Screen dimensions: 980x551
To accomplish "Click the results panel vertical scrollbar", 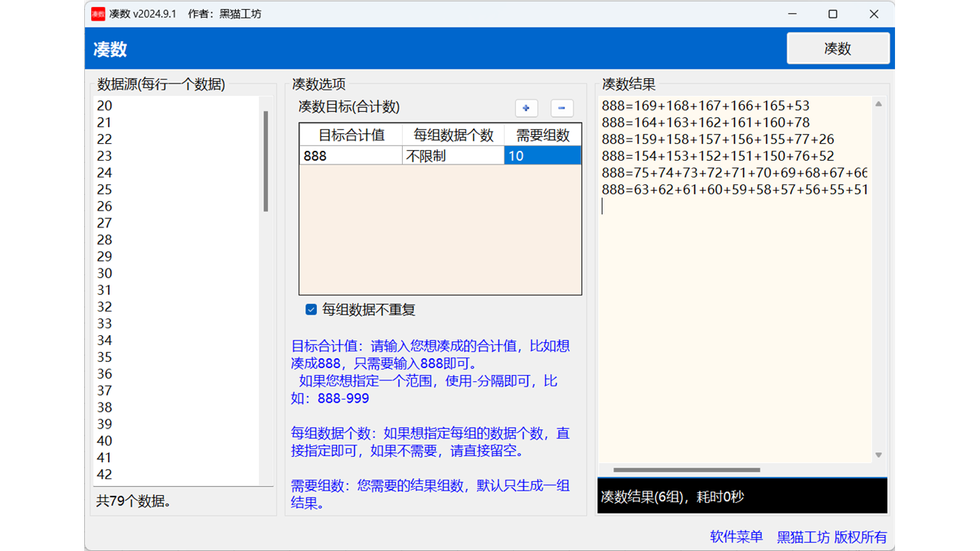I will (x=877, y=275).
